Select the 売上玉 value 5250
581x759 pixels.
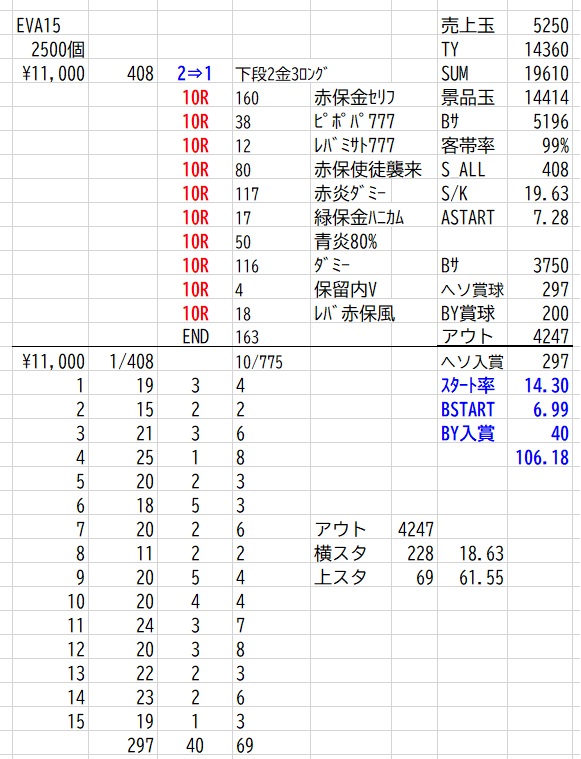click(550, 25)
